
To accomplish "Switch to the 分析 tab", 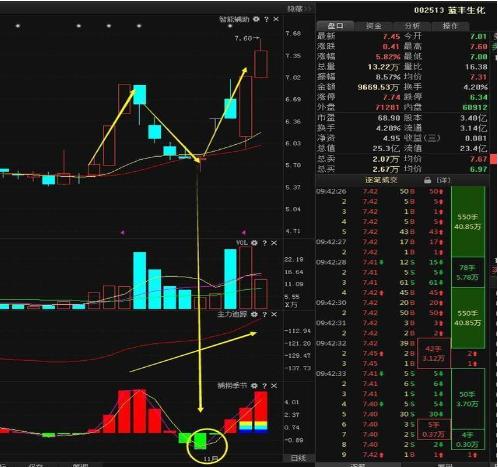I will pos(412,26).
